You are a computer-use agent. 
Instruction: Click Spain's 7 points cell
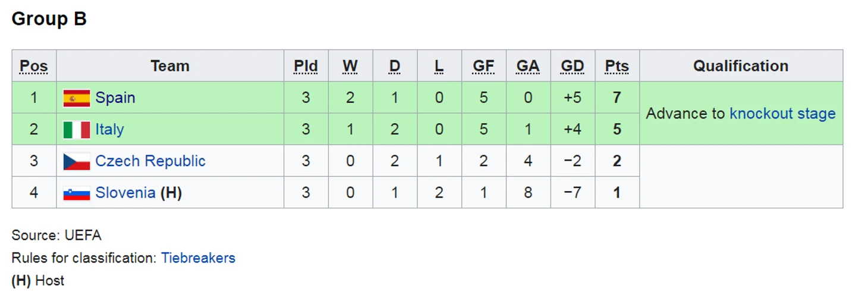pyautogui.click(x=617, y=98)
